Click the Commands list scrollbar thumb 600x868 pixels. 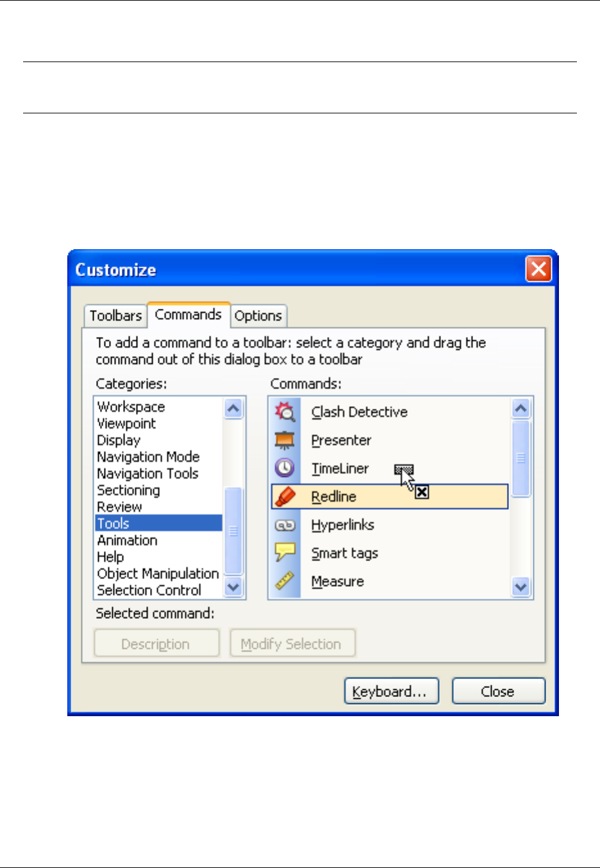click(521, 458)
